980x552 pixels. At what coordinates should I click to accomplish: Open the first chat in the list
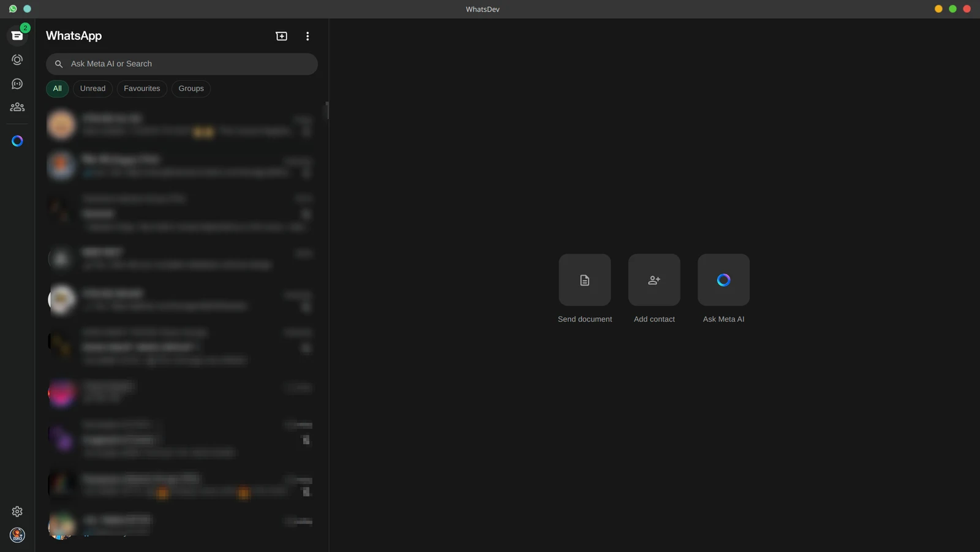pos(181,124)
